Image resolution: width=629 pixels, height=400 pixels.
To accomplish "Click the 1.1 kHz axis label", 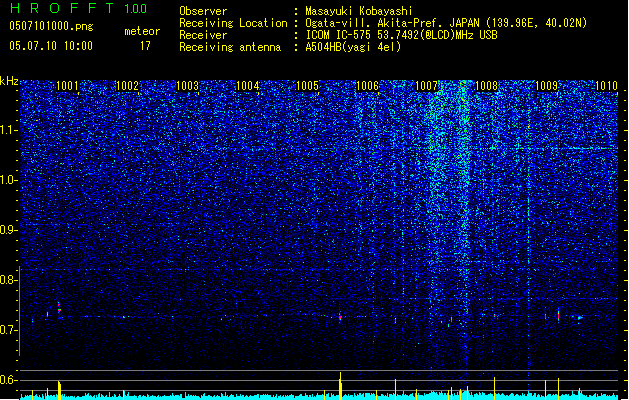I will click(x=8, y=131).
